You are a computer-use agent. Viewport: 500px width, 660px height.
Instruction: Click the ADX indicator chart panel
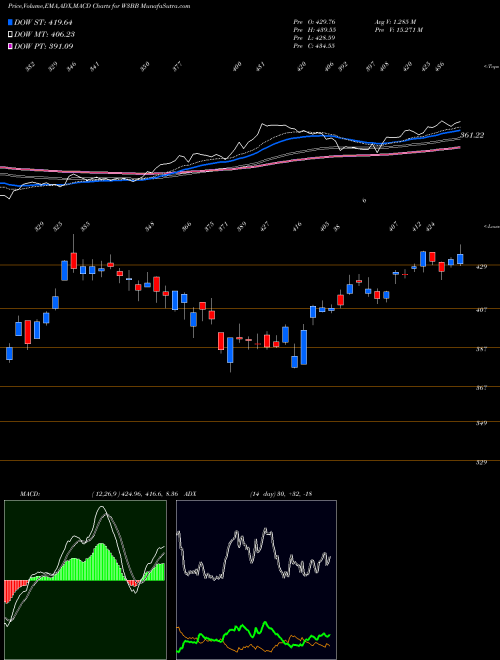pos(256,580)
